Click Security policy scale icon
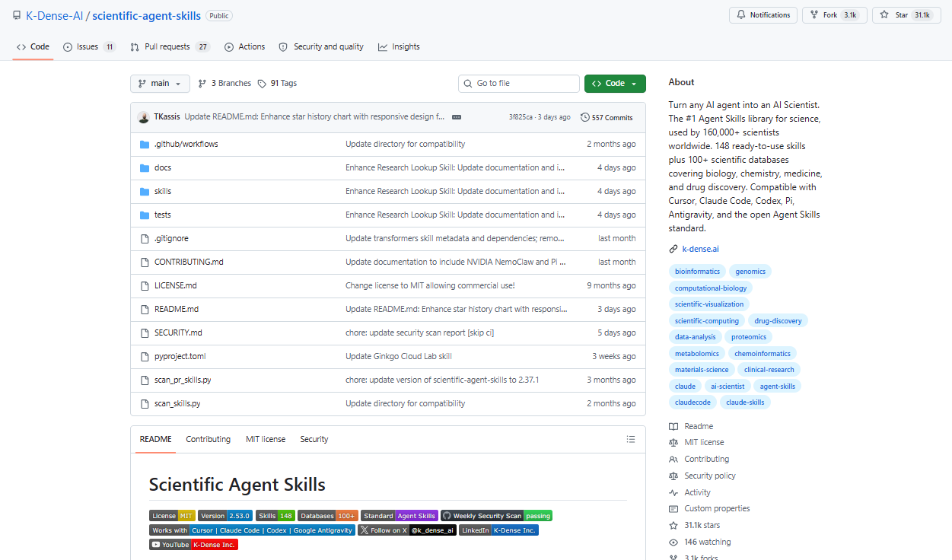 coord(673,476)
